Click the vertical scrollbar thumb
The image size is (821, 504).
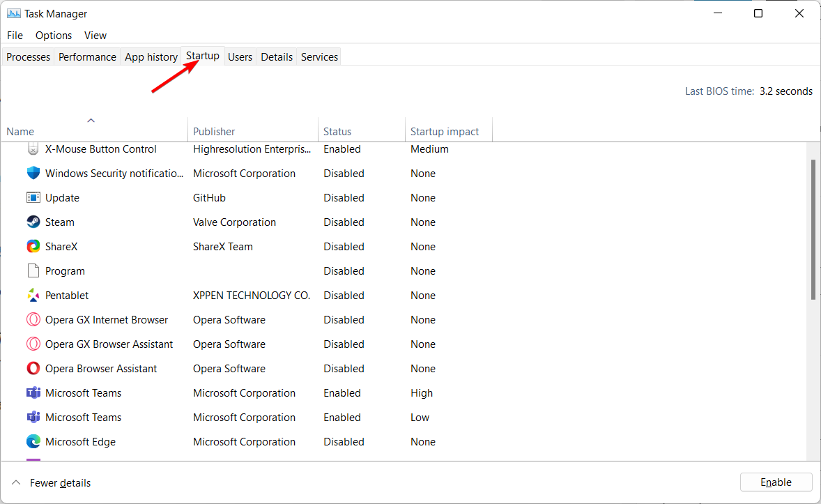coord(813,229)
